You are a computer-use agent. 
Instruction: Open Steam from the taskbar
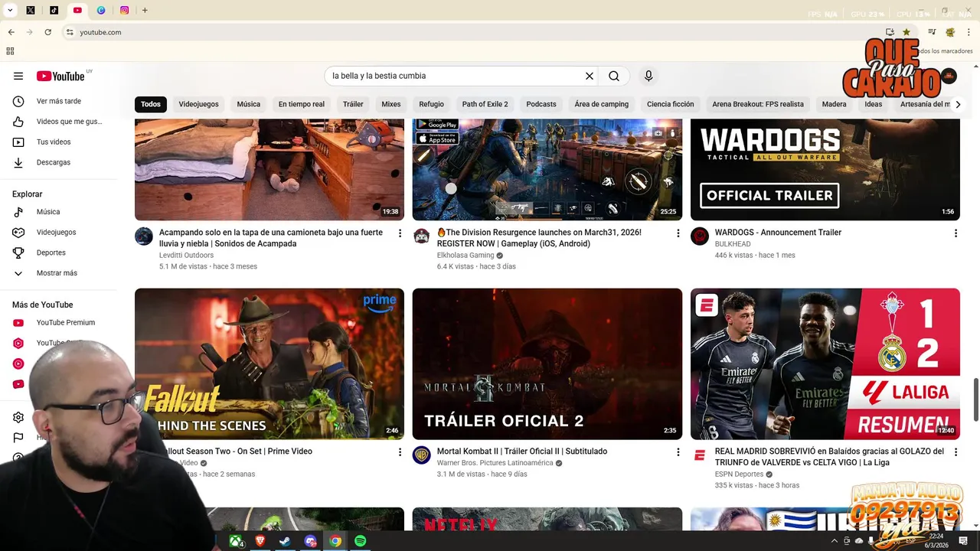pyautogui.click(x=284, y=541)
